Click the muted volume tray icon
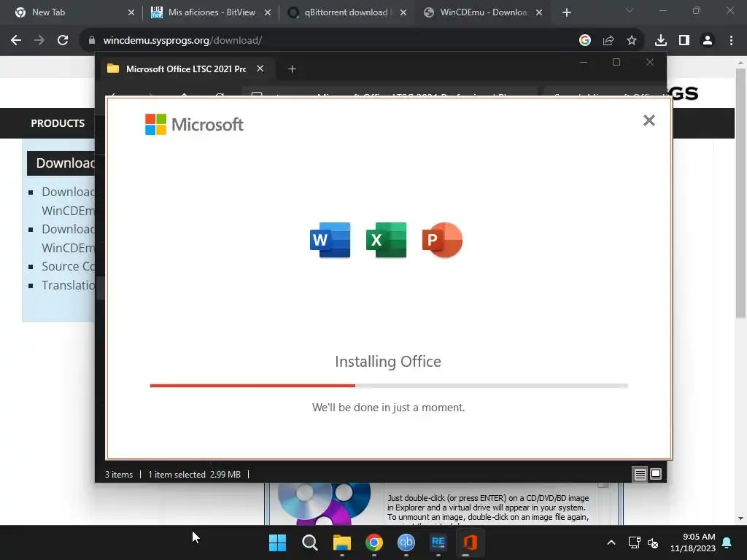Image resolution: width=747 pixels, height=560 pixels. (x=653, y=542)
